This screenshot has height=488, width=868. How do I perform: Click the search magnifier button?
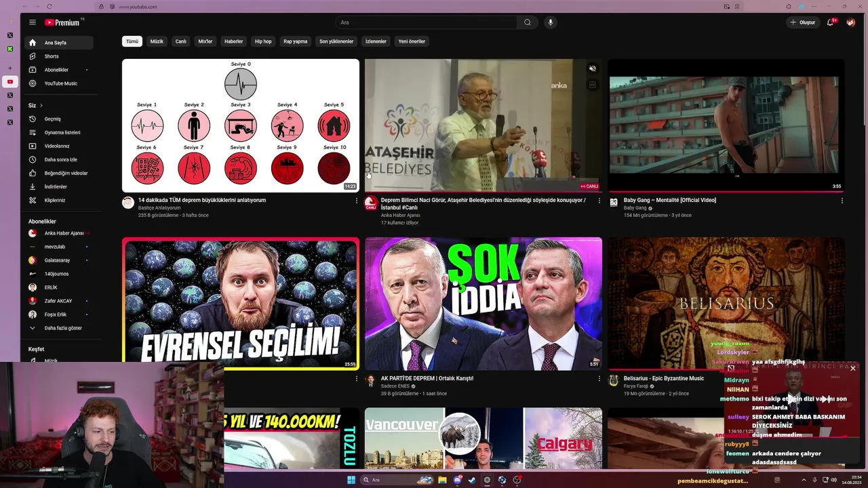pos(528,22)
